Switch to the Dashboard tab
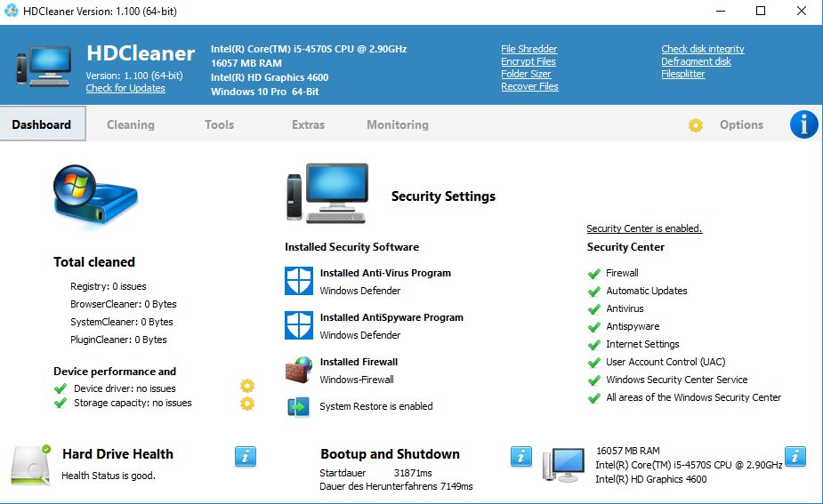The width and height of the screenshot is (823, 504). click(x=43, y=124)
